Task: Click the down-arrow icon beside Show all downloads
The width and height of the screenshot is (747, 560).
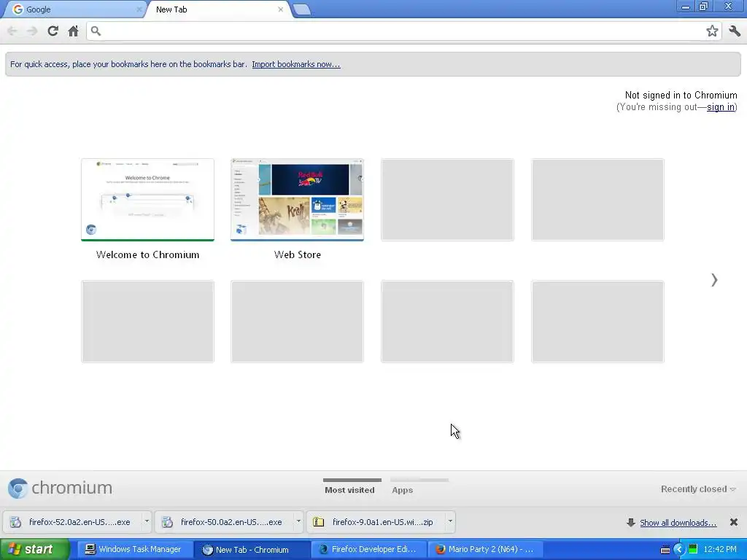Action: (631, 522)
